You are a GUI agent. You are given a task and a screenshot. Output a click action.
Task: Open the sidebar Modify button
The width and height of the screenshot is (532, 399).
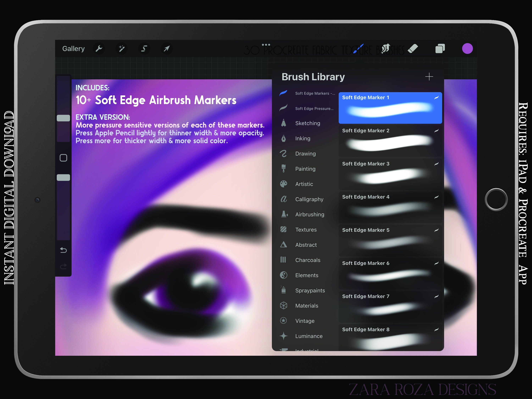[x=63, y=158]
